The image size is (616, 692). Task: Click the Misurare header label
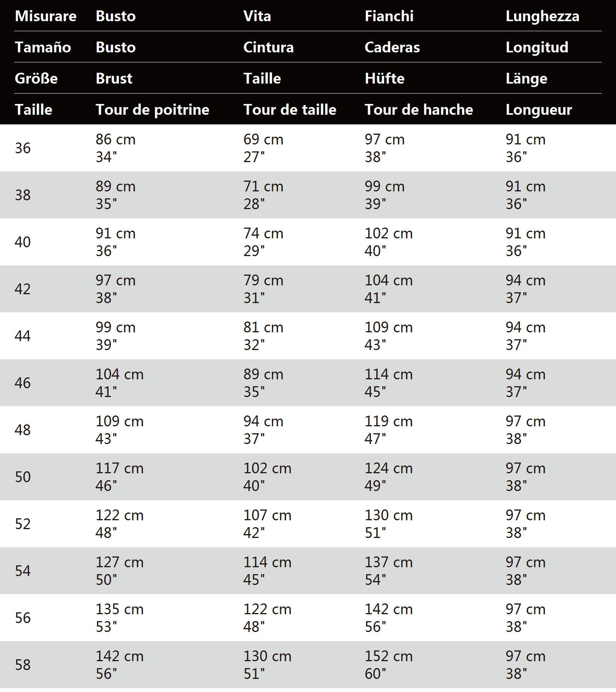45,16
